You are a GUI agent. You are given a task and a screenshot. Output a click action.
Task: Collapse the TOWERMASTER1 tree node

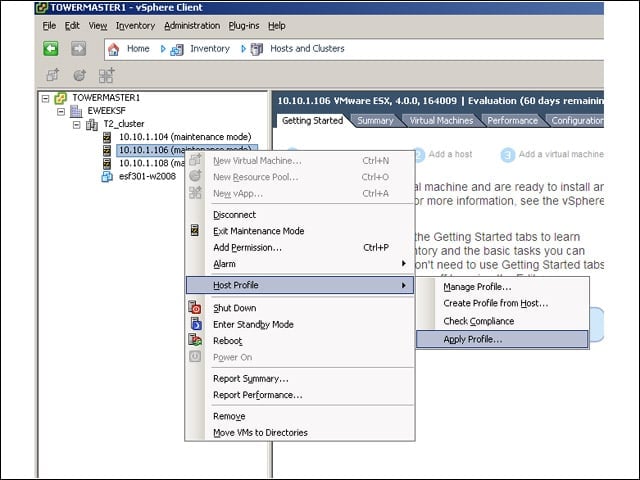pyautogui.click(x=46, y=98)
